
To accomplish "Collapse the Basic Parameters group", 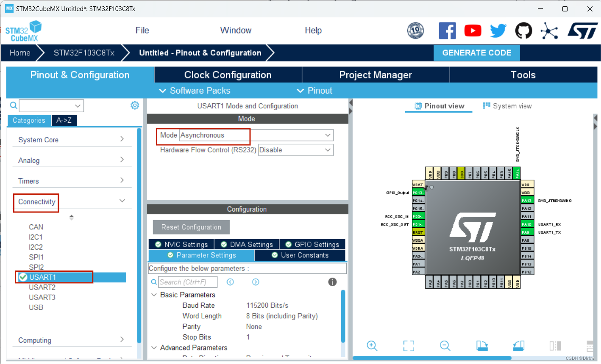I will point(154,295).
